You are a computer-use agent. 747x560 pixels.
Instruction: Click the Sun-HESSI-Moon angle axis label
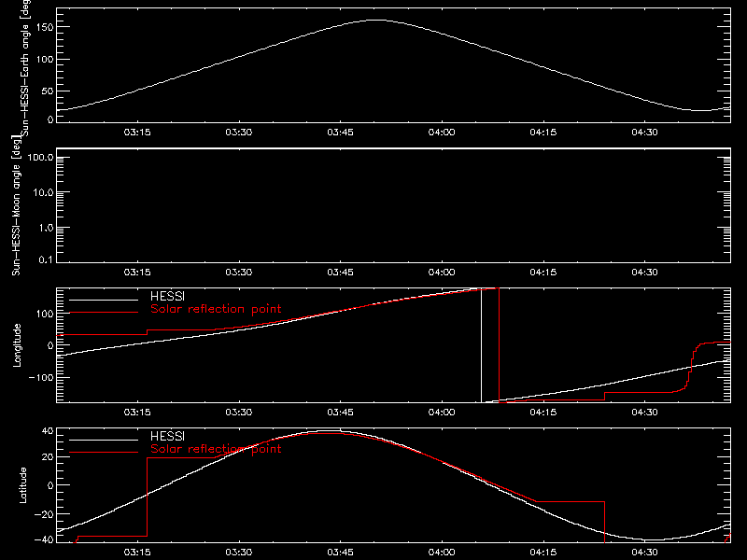click(x=16, y=205)
